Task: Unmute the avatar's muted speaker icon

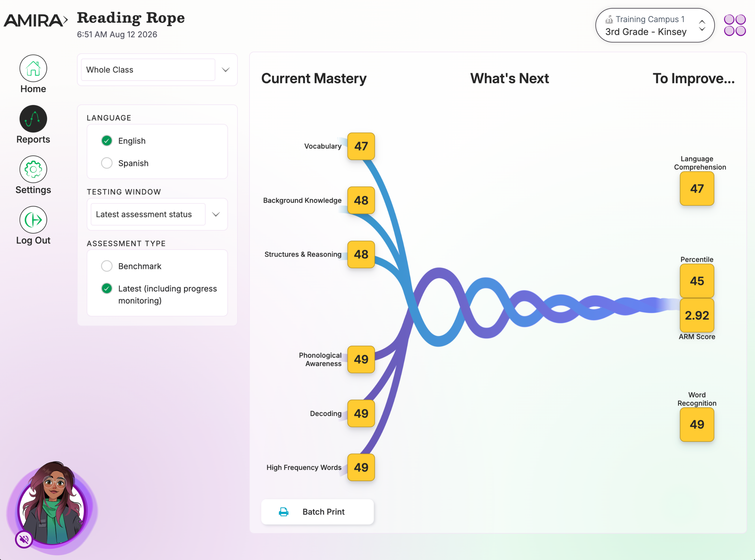Action: [x=24, y=539]
